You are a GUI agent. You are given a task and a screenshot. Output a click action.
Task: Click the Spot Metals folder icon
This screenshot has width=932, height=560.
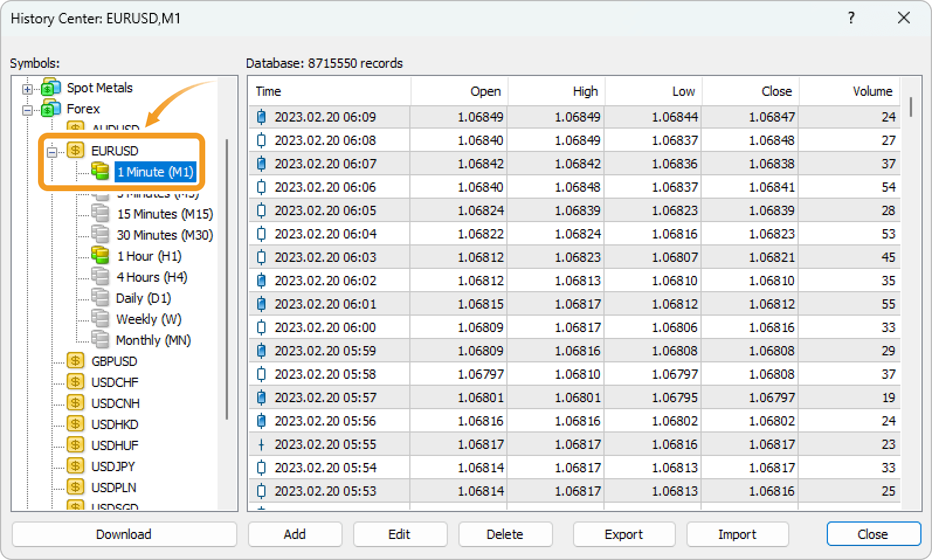click(x=51, y=87)
